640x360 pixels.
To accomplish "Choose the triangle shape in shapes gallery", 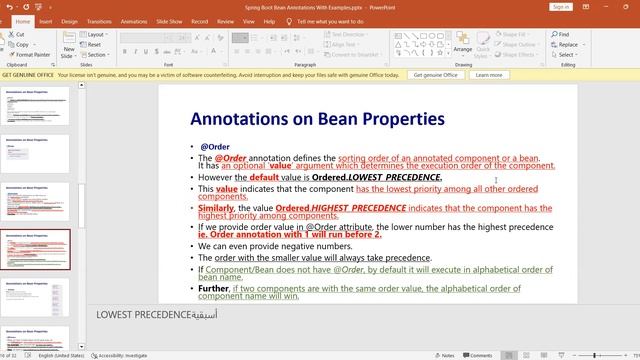I will pos(398,44).
